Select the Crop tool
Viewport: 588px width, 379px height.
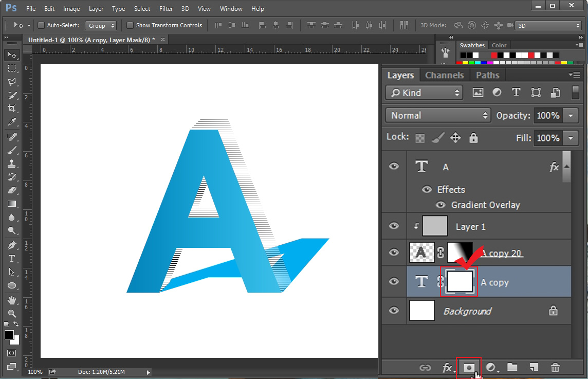pos(12,109)
